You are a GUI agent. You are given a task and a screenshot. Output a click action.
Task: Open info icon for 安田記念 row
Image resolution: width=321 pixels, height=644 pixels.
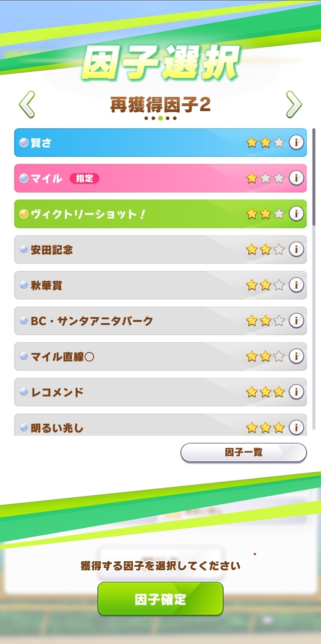coord(296,249)
